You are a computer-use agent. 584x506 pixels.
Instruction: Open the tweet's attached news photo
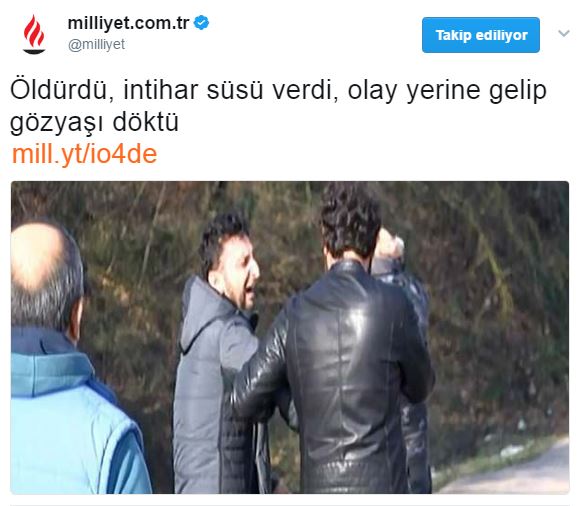(x=290, y=337)
